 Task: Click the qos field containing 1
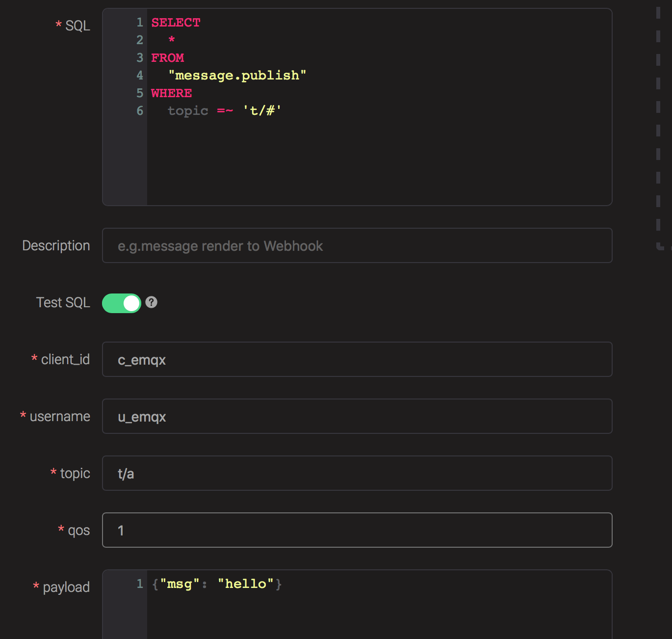357,530
